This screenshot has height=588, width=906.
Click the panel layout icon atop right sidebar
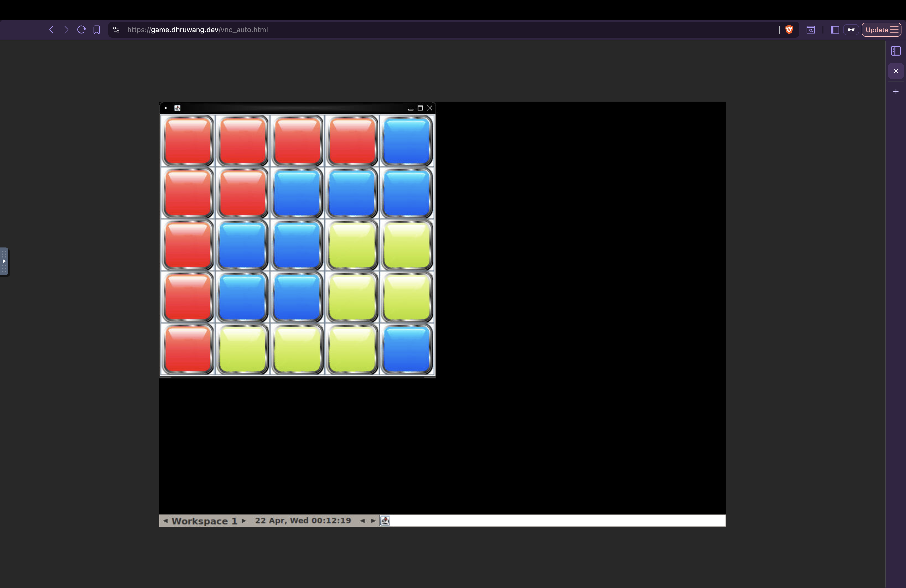click(896, 51)
